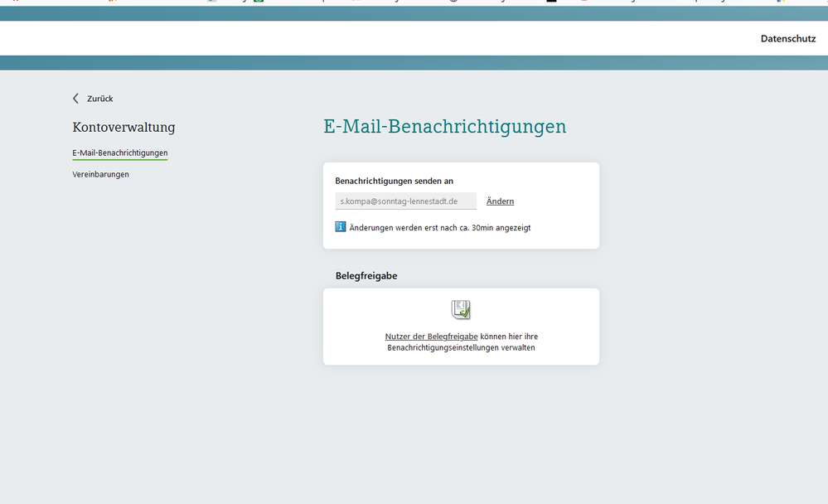The height and width of the screenshot is (504, 828).
Task: Open Vereinbarungen in the sidebar
Action: tap(101, 174)
